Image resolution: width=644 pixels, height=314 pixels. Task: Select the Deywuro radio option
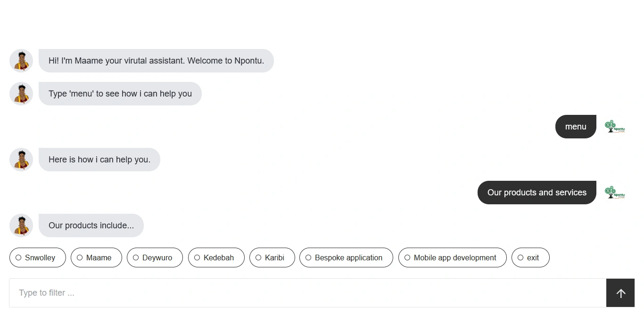[155, 258]
